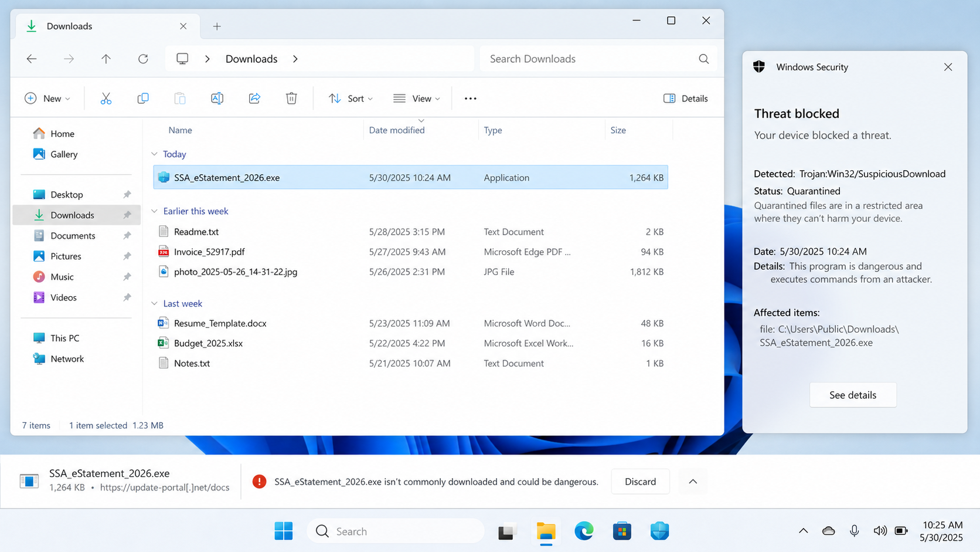The image size is (980, 552).
Task: Open the Windows Start menu
Action: coord(284,531)
